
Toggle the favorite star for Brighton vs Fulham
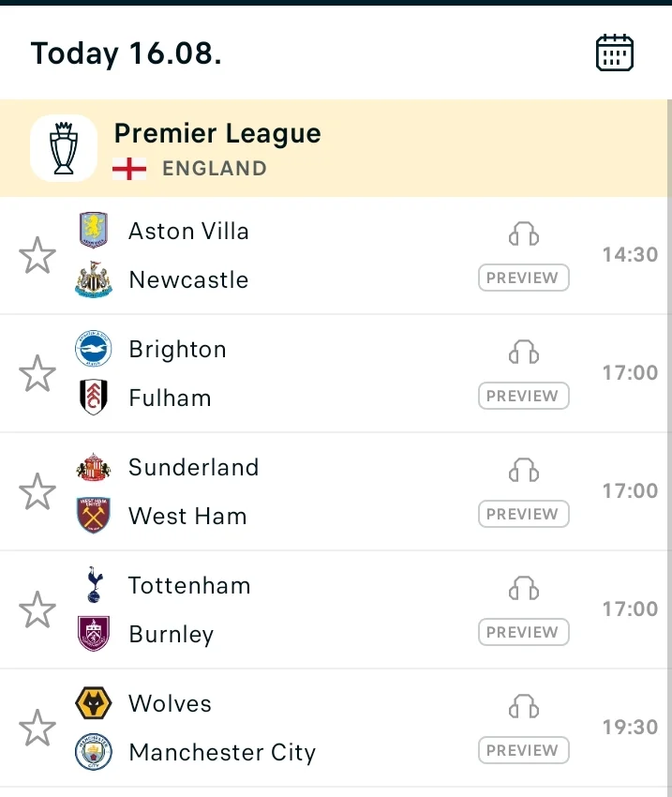click(37, 373)
